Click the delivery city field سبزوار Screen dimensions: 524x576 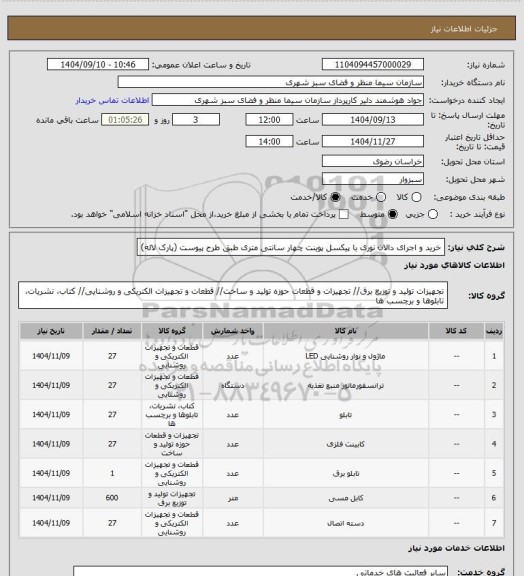(373, 179)
